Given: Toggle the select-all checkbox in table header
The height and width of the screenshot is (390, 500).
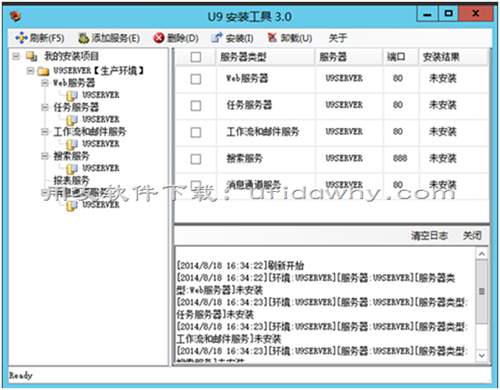Looking at the screenshot, I should pos(196,57).
